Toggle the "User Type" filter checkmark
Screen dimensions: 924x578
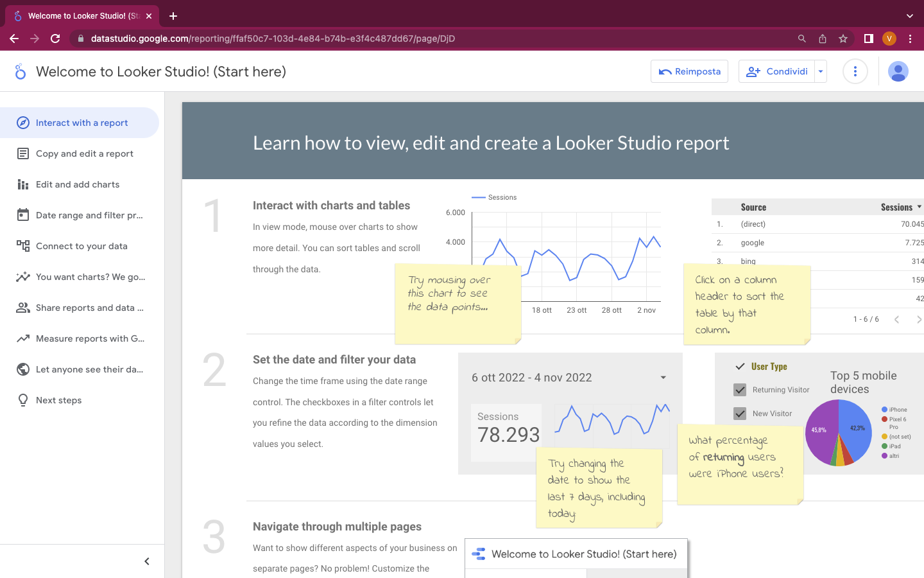pyautogui.click(x=739, y=366)
